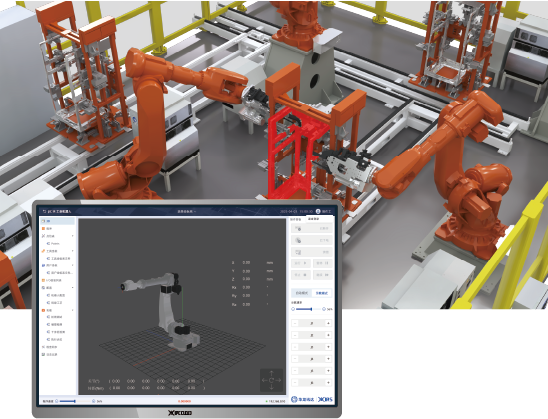Click the down arrow on the view navigation pad
Screen dimensions: 548x419
272,387
